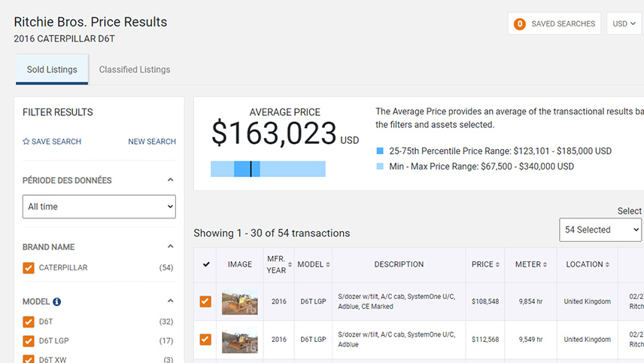
Task: Click the 9,549 hr meter cell
Action: (x=530, y=340)
